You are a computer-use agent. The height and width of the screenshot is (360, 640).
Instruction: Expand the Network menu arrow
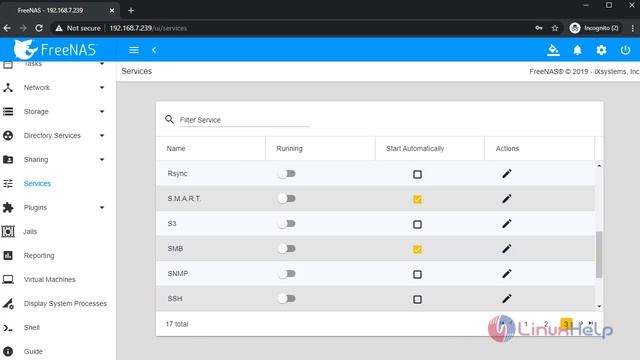tap(102, 87)
